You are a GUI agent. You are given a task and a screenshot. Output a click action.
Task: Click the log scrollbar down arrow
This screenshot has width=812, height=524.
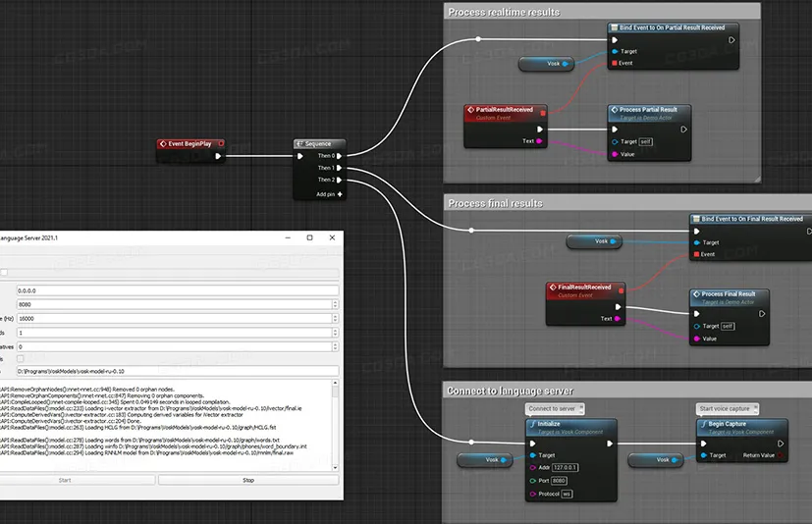coord(335,467)
